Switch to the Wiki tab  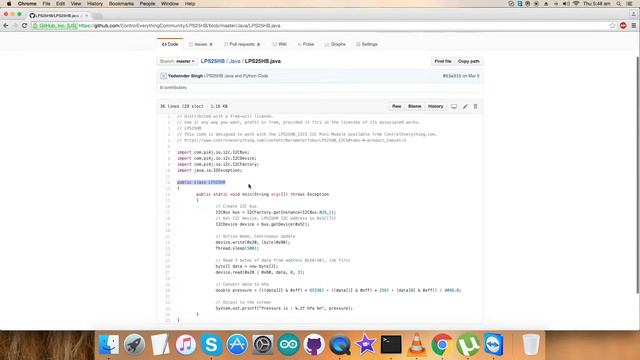tap(280, 44)
